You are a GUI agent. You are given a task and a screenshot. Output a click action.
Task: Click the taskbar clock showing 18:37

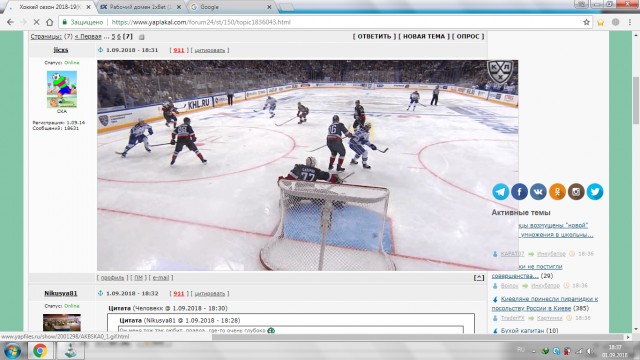pos(614,351)
